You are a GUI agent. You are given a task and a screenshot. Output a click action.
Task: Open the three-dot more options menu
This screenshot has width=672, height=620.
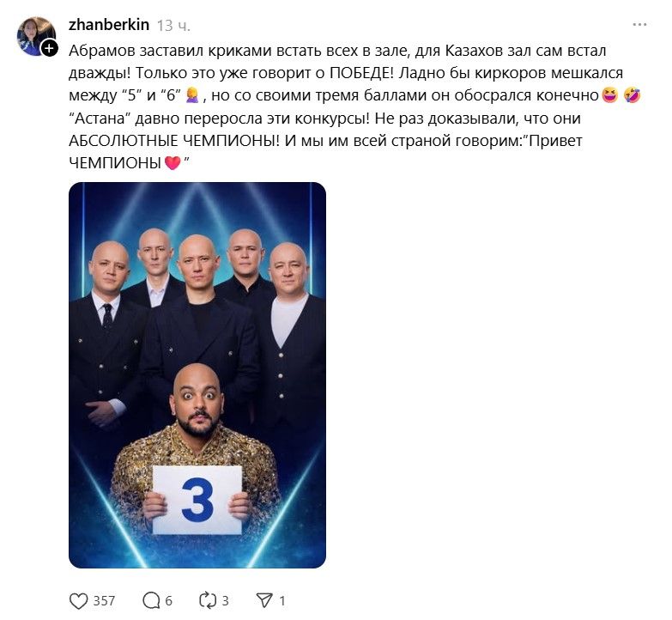639,25
